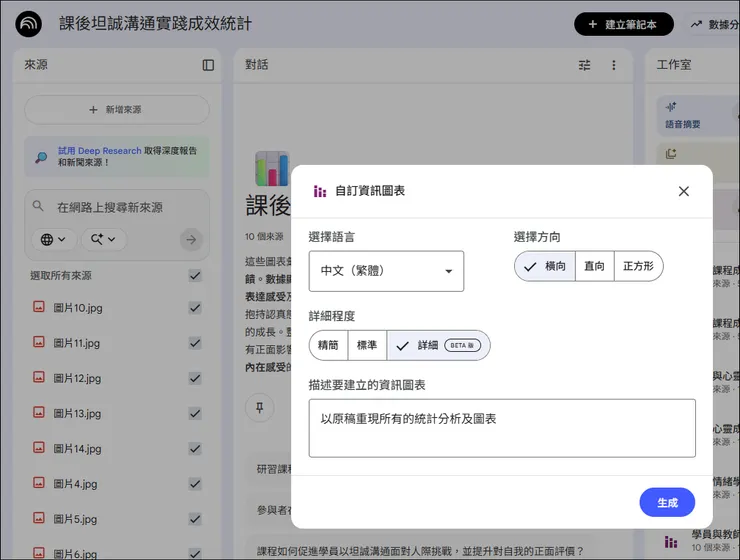Select 直向 orientation
Screen dimensions: 740x560
595,267
